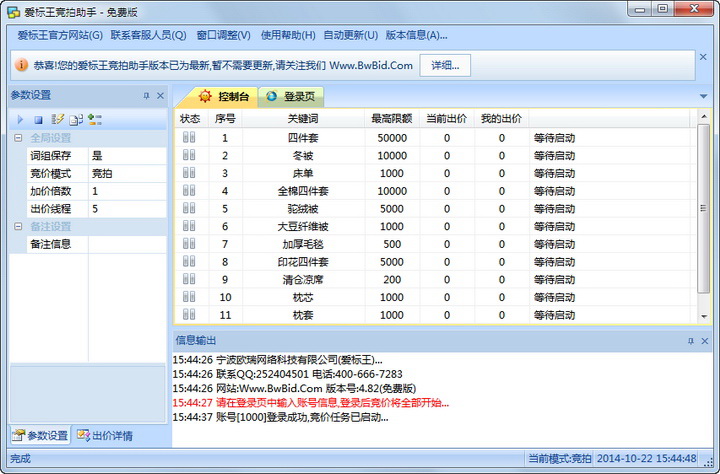Sort by 序号 column header
The image size is (720, 474).
pyautogui.click(x=225, y=119)
